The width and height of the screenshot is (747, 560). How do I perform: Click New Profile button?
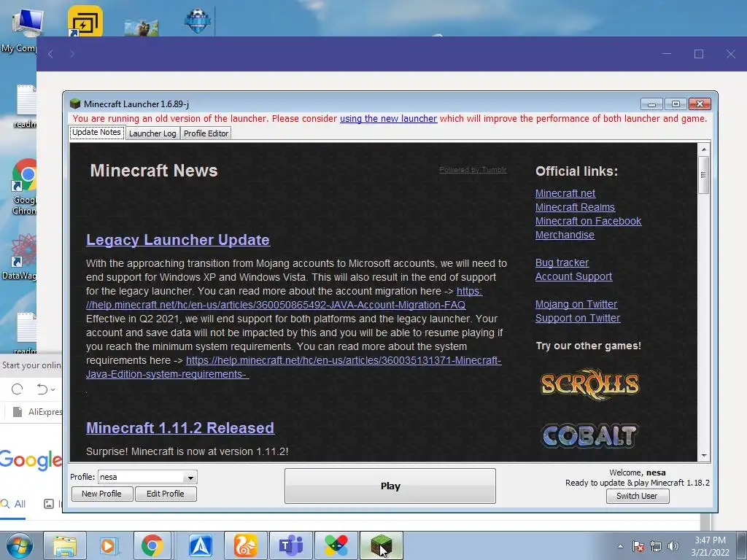coord(101,494)
